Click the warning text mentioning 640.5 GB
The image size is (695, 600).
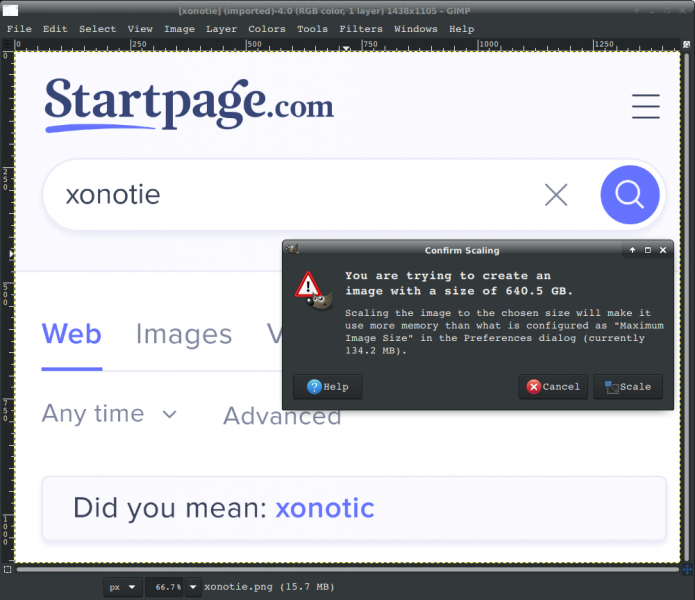click(x=459, y=283)
